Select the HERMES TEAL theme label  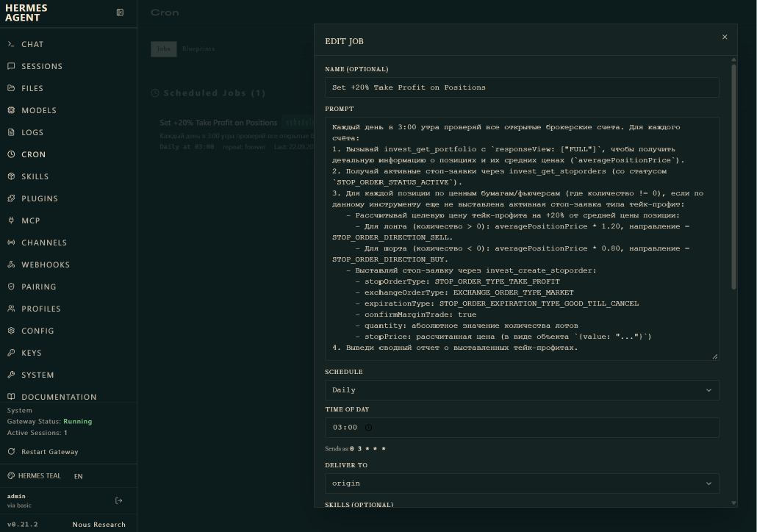point(40,476)
